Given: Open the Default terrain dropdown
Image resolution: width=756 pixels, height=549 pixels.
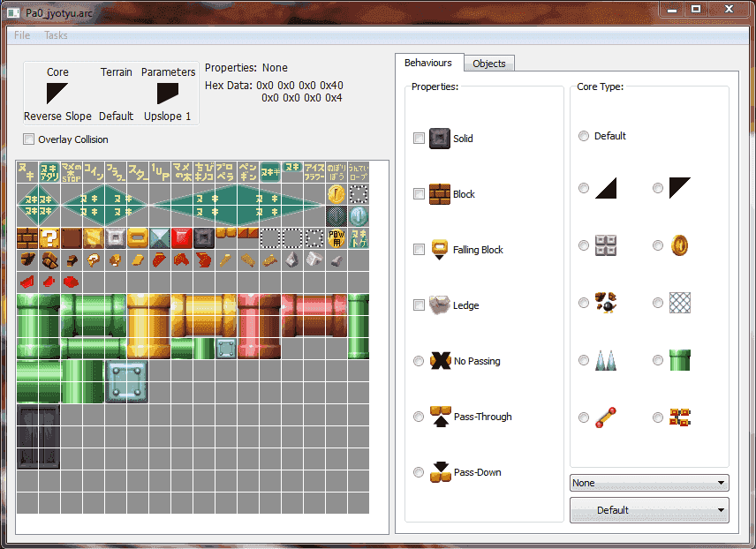Looking at the screenshot, I should coord(649,510).
